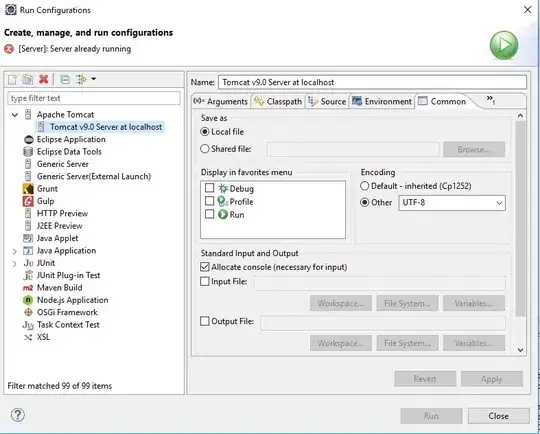This screenshot has width=540, height=434.
Task: Toggle Allocate console checkbox
Action: (x=205, y=267)
